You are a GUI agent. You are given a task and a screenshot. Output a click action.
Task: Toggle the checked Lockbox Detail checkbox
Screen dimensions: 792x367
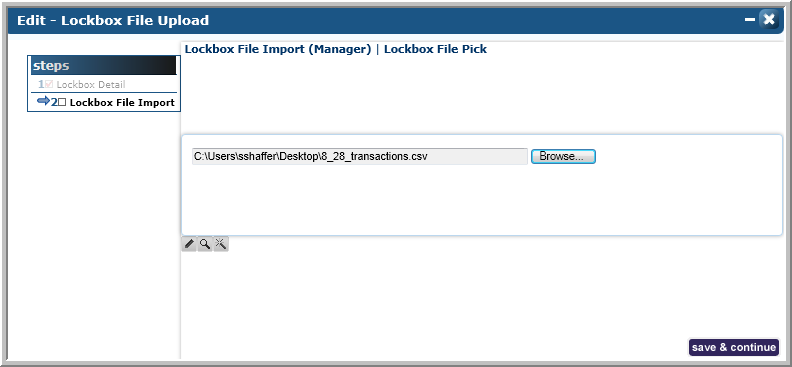tap(49, 85)
